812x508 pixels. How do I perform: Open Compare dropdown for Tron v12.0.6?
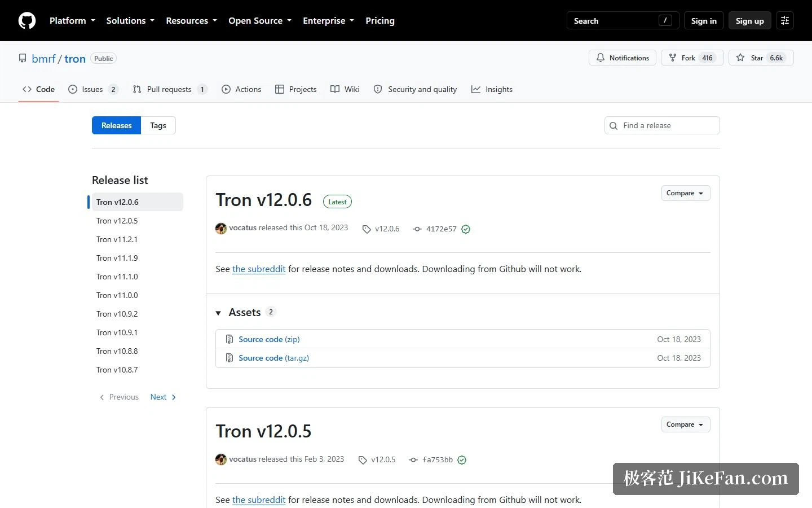click(685, 193)
